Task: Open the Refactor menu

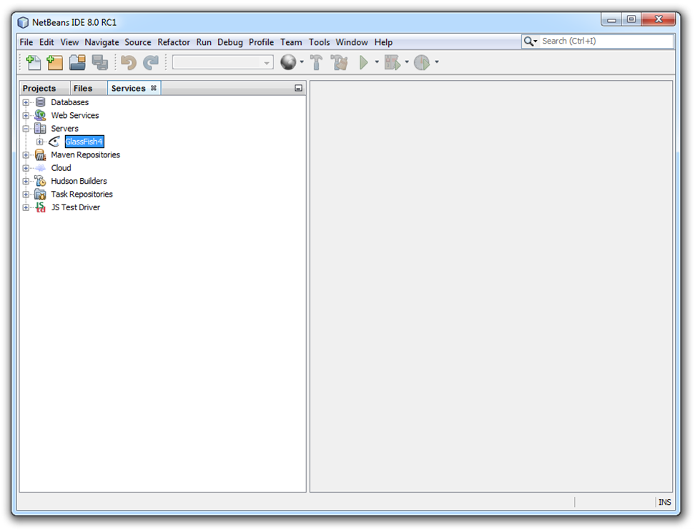Action: click(174, 42)
